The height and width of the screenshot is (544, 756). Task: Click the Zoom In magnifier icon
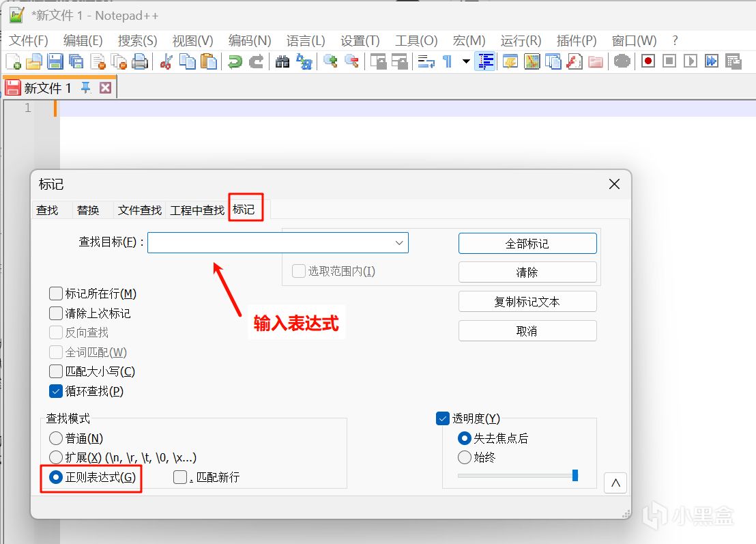(x=330, y=61)
